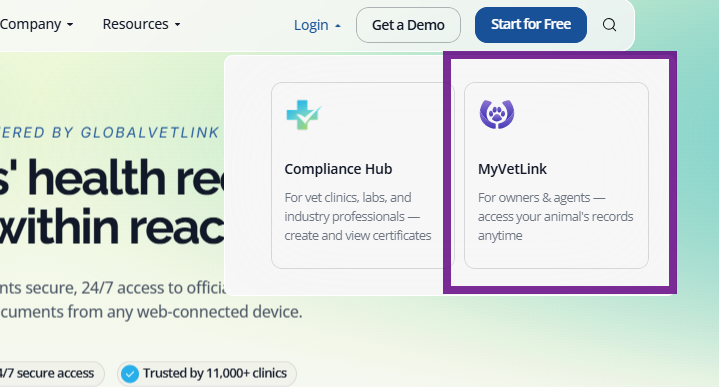The image size is (719, 387).
Task: Expand the Company menu
Action: coord(37,24)
